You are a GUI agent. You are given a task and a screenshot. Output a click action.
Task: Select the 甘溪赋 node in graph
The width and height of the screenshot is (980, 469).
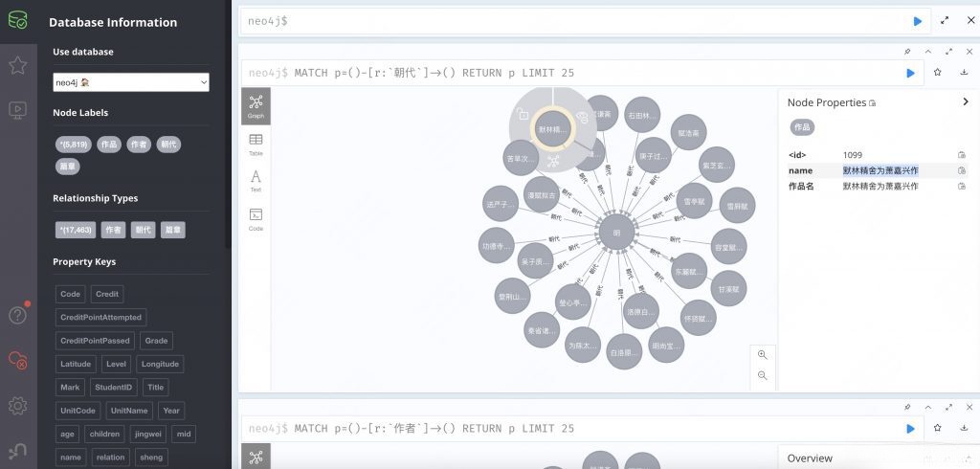[728, 289]
